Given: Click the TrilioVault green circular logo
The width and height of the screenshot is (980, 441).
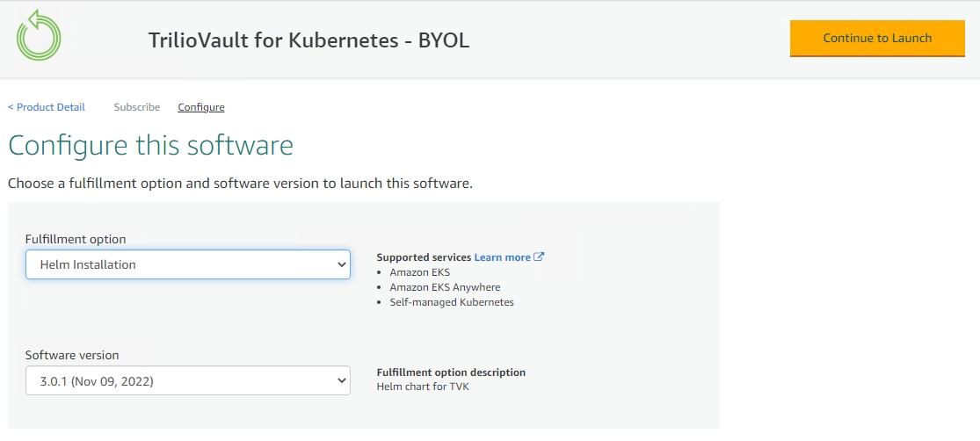Looking at the screenshot, I should 39,36.
